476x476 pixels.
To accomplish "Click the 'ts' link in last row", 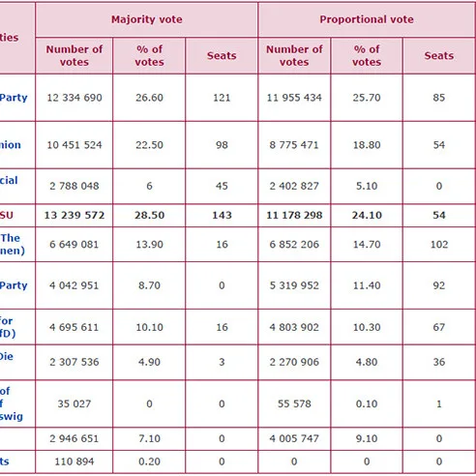I will [x=5, y=461].
